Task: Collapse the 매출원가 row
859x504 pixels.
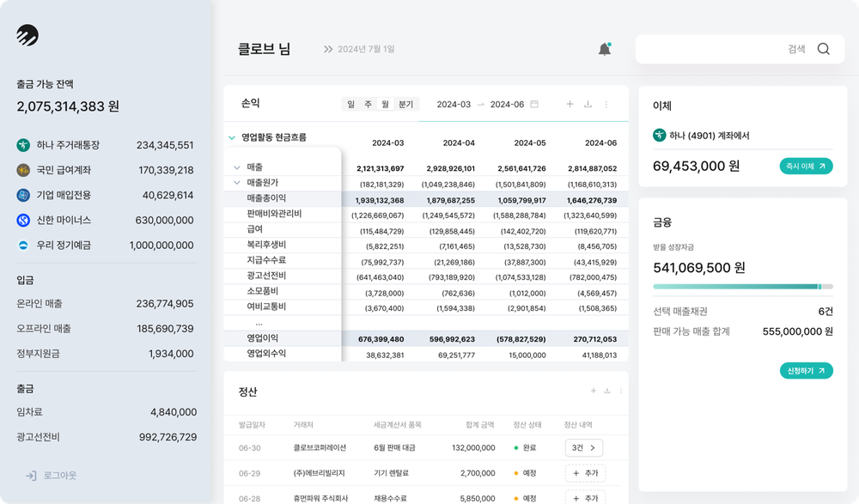Action: click(237, 182)
